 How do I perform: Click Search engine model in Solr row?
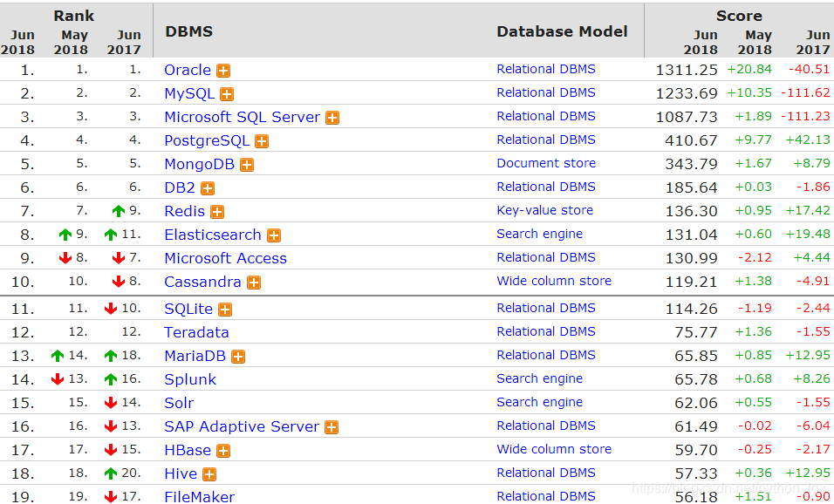coord(539,403)
